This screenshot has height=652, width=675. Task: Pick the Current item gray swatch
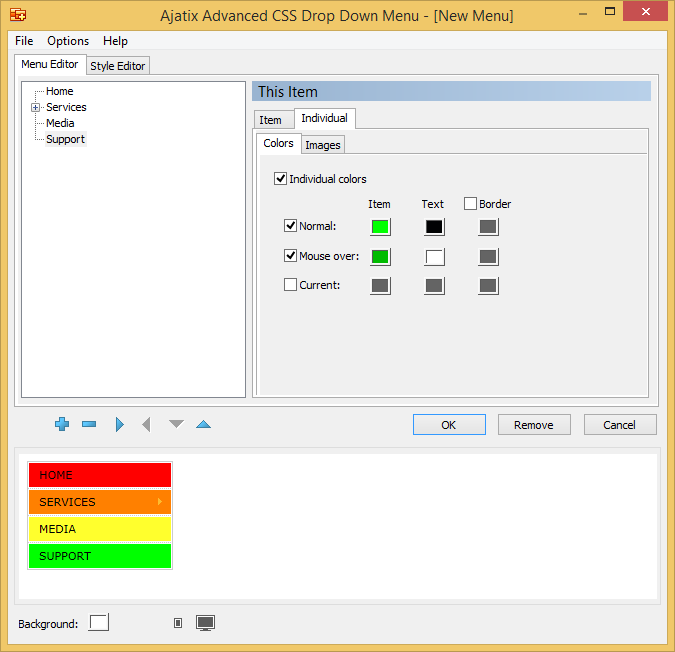pyautogui.click(x=380, y=286)
